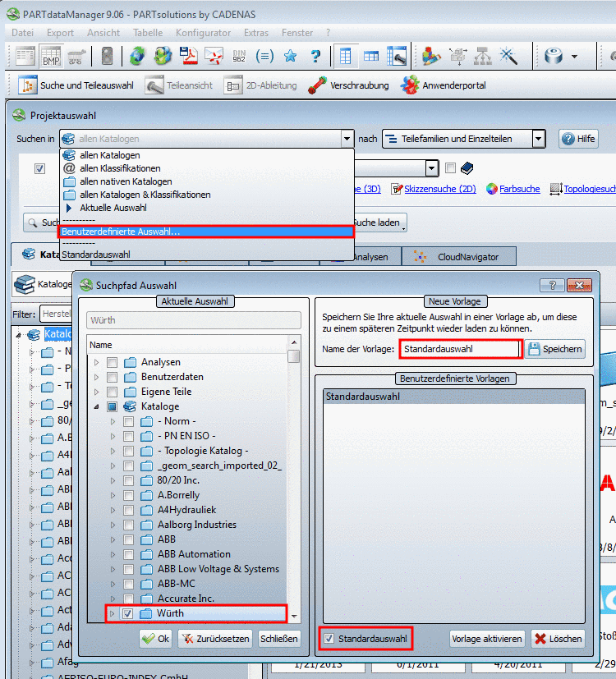
Task: Open the Skizzensuche (2D) link
Action: pos(439,189)
